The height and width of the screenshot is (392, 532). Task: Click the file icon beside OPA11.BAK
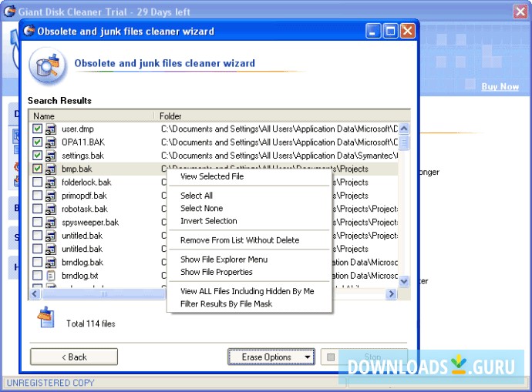point(51,142)
